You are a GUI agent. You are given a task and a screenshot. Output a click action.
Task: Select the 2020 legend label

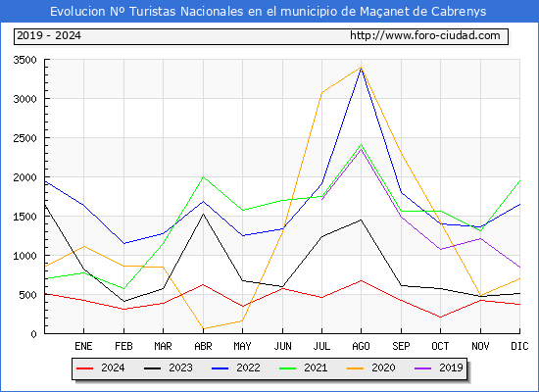click(x=383, y=367)
